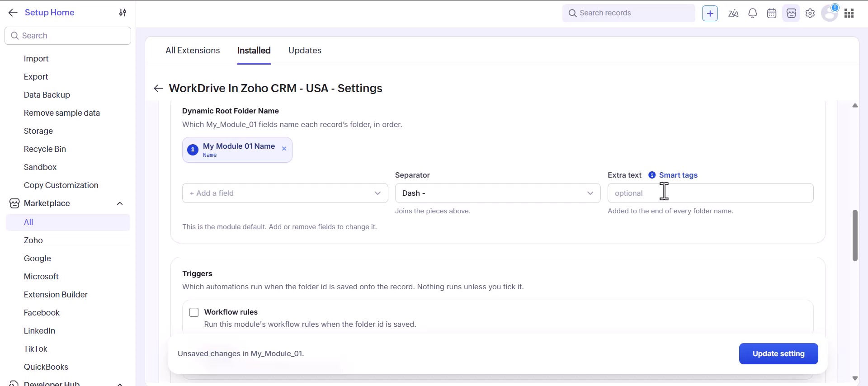The height and width of the screenshot is (386, 868).
Task: Click the Setup Home link
Action: pyautogui.click(x=50, y=13)
